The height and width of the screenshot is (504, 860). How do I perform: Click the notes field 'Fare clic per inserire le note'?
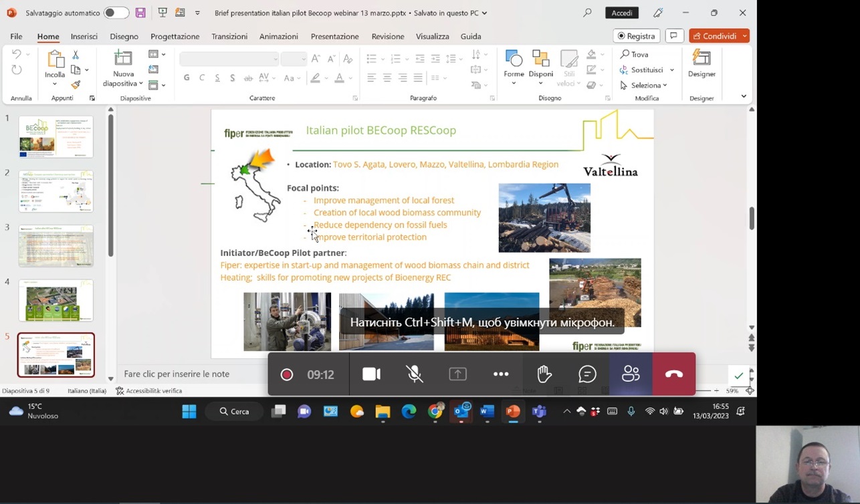[177, 374]
